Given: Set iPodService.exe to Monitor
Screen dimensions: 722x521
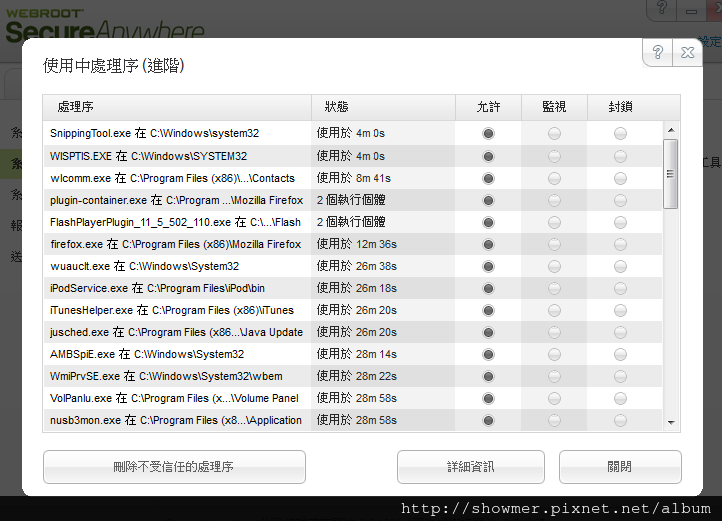Looking at the screenshot, I should coord(554,288).
